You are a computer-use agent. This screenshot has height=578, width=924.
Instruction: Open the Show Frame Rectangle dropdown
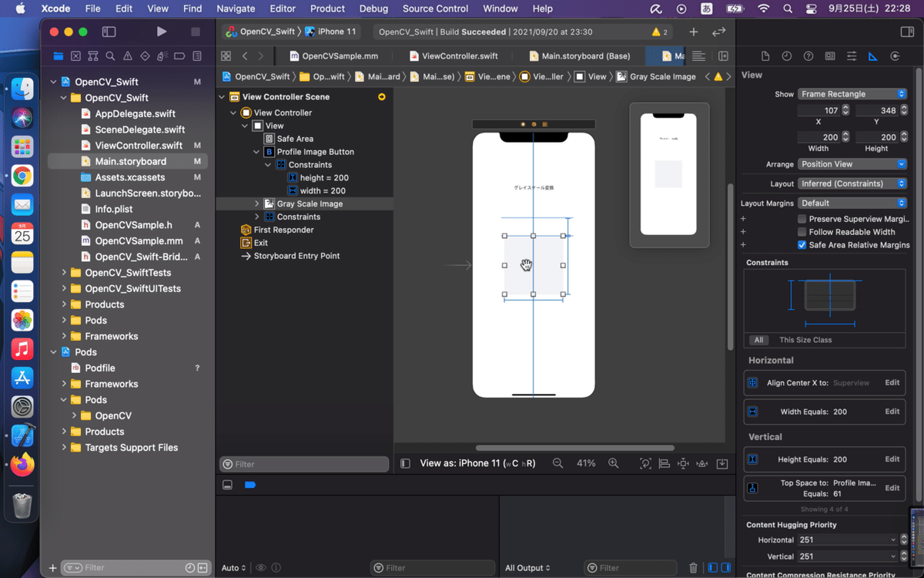coord(852,94)
